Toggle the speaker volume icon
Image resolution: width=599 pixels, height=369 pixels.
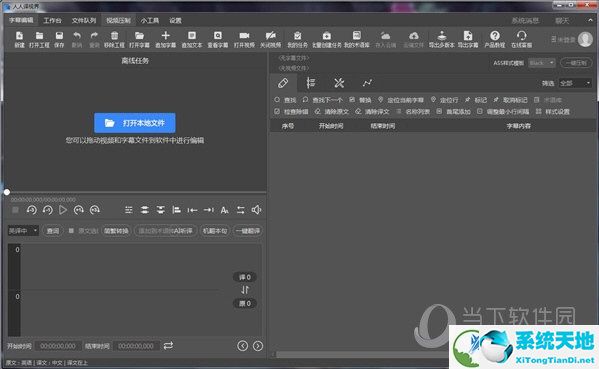(x=256, y=210)
